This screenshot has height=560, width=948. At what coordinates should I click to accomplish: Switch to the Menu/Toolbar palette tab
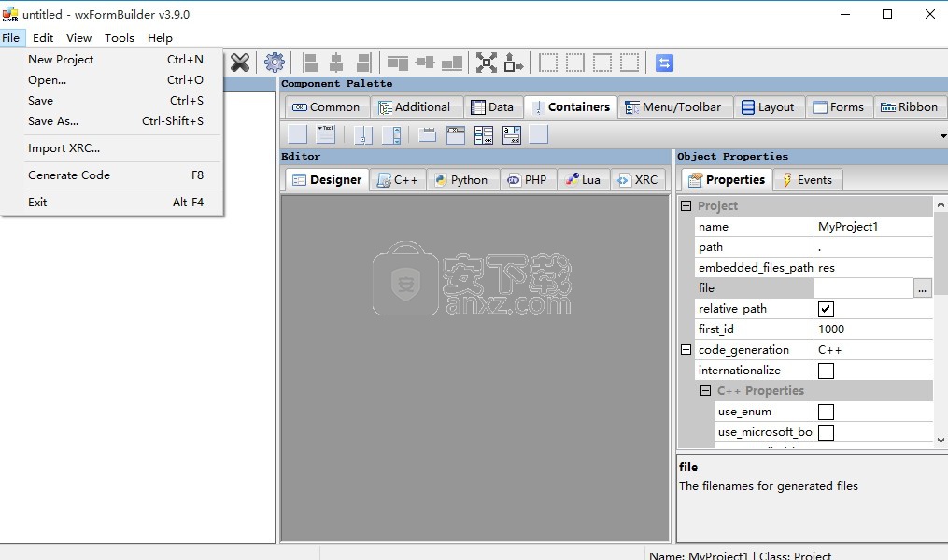coord(674,107)
